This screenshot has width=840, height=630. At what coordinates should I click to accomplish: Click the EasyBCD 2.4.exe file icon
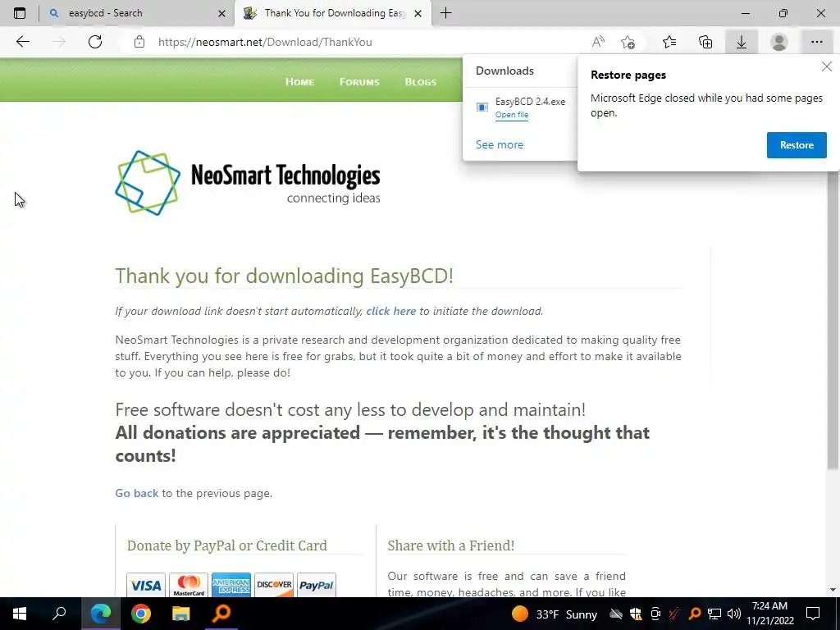pyautogui.click(x=482, y=107)
